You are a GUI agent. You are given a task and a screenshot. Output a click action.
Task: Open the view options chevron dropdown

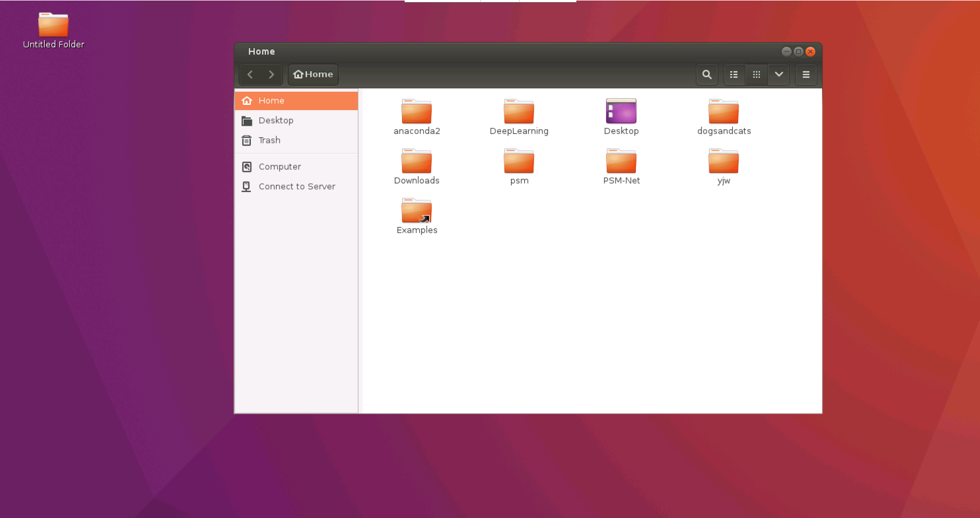point(778,75)
